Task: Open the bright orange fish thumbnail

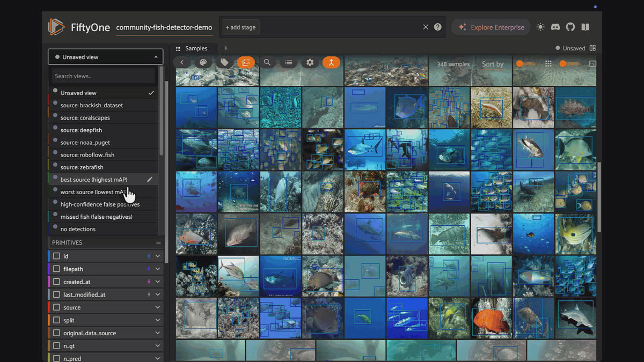Action: coord(492,319)
